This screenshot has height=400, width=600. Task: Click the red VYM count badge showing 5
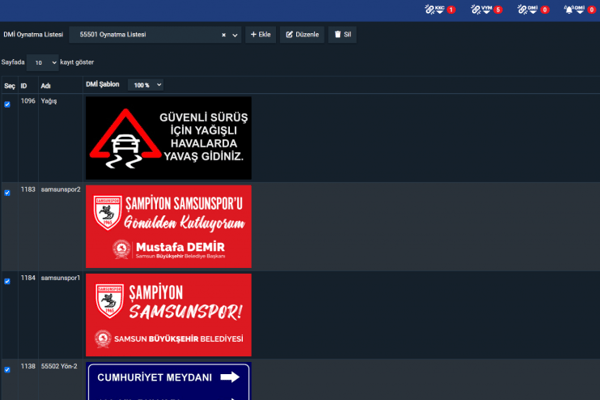[498, 10]
